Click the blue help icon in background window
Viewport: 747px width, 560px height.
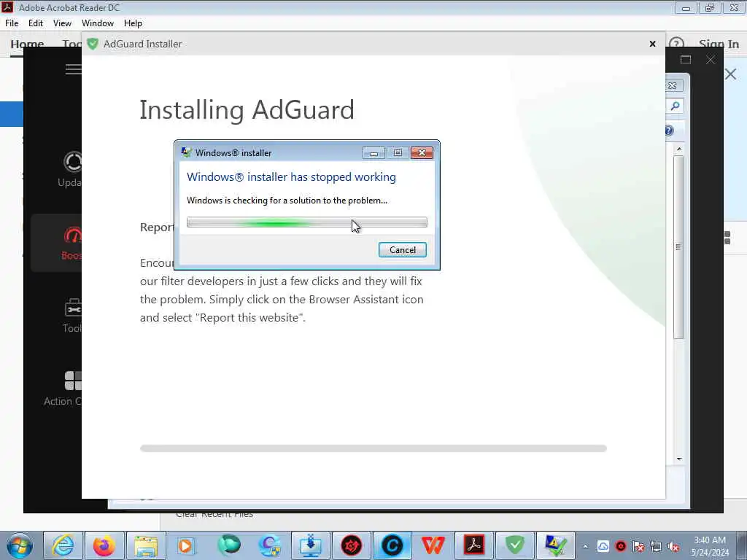(x=669, y=131)
